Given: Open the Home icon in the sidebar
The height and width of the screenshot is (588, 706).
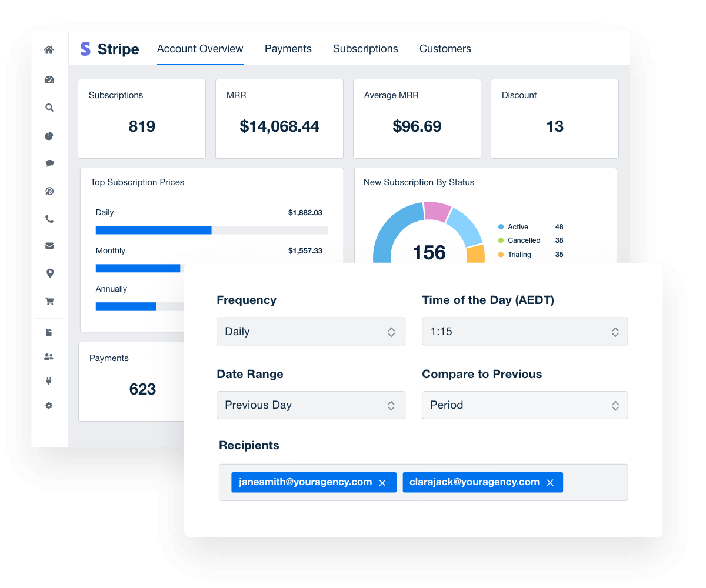Looking at the screenshot, I should click(49, 51).
